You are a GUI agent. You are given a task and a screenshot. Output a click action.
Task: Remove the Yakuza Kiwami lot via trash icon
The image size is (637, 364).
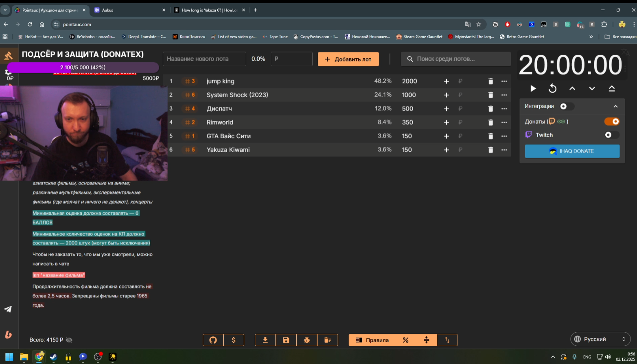(x=490, y=150)
